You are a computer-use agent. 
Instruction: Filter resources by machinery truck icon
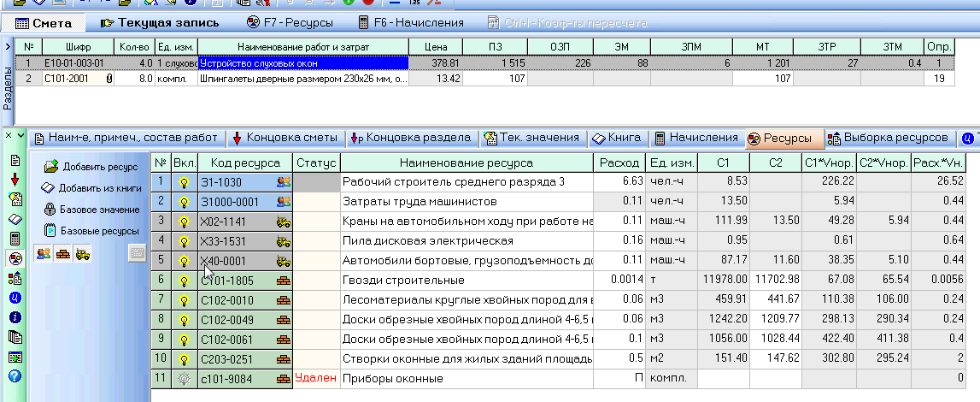[83, 252]
